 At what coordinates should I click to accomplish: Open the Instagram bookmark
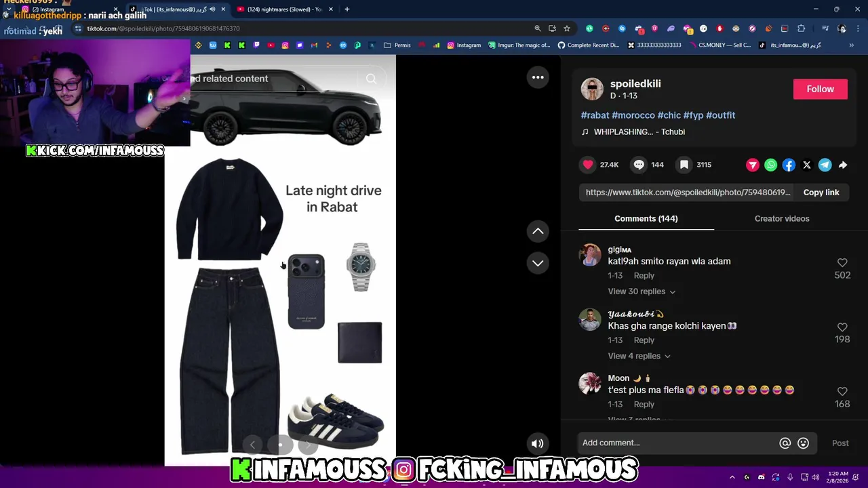click(x=464, y=45)
